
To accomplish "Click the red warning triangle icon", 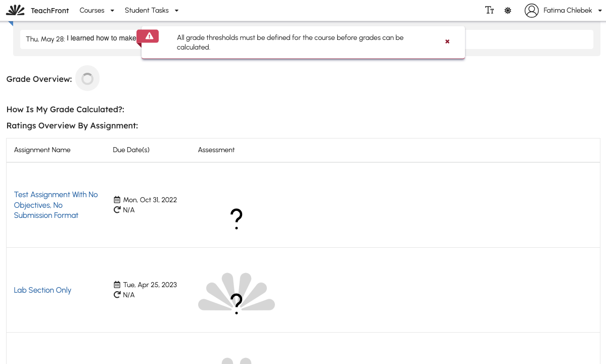I will pos(149,36).
